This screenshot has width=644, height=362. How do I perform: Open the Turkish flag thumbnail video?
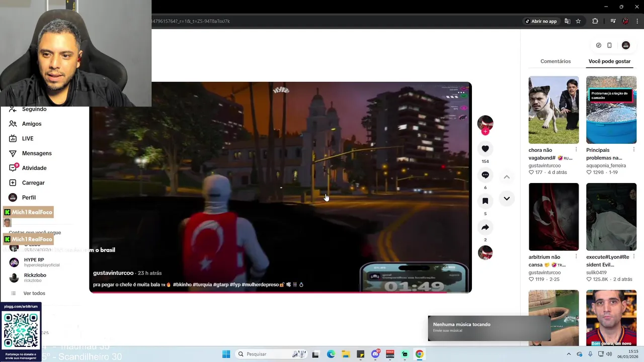(553, 217)
